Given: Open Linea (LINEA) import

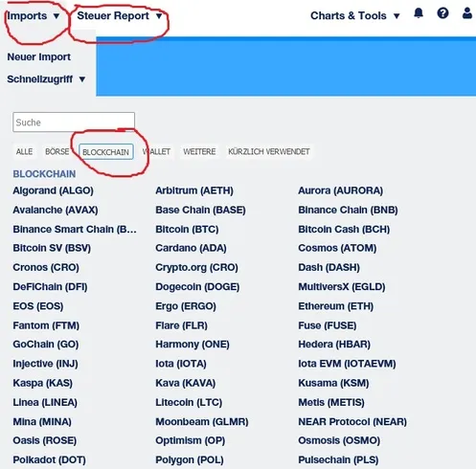Looking at the screenshot, I should 45,403.
